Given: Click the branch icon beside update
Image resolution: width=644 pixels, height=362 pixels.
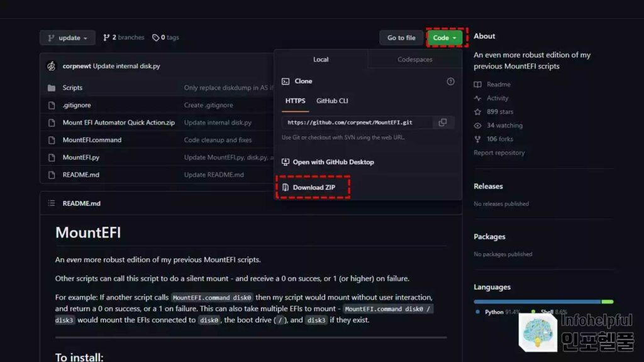Looking at the screenshot, I should click(x=52, y=38).
